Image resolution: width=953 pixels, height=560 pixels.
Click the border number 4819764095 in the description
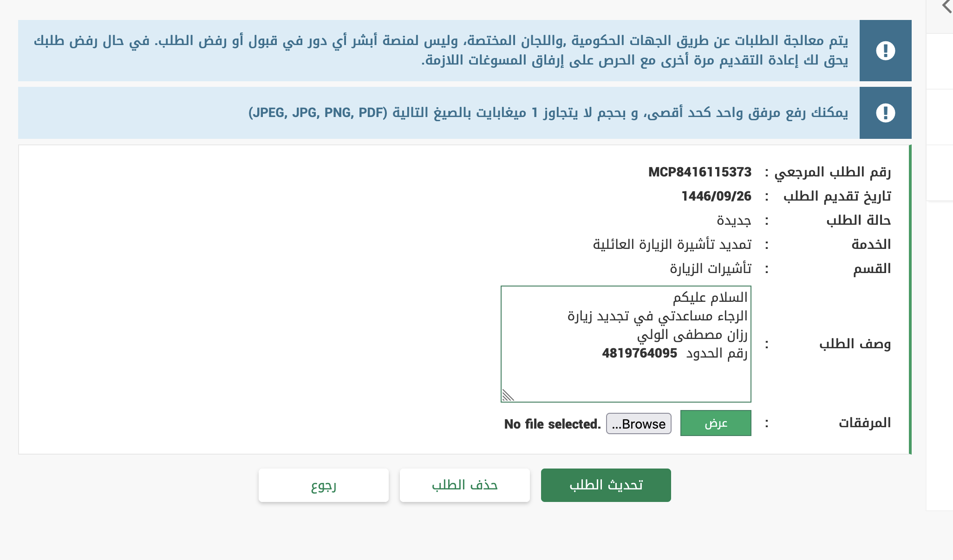640,353
